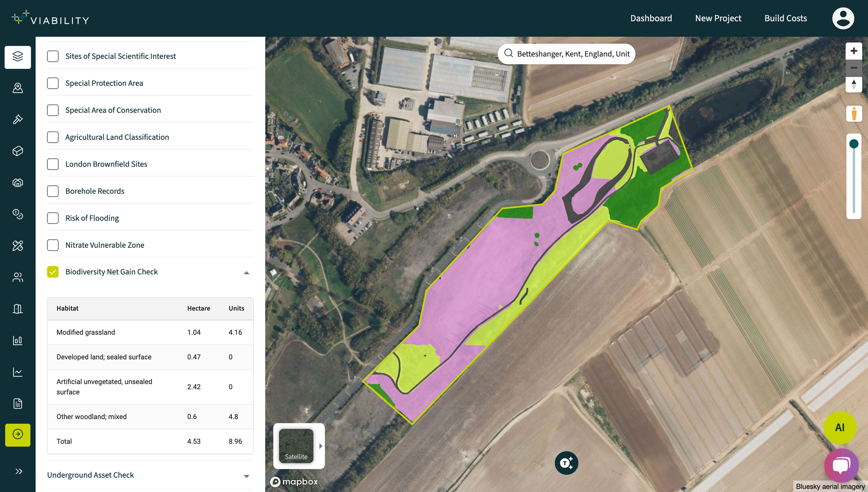Go to Dashboard
This screenshot has width=868, height=492.
(x=651, y=18)
